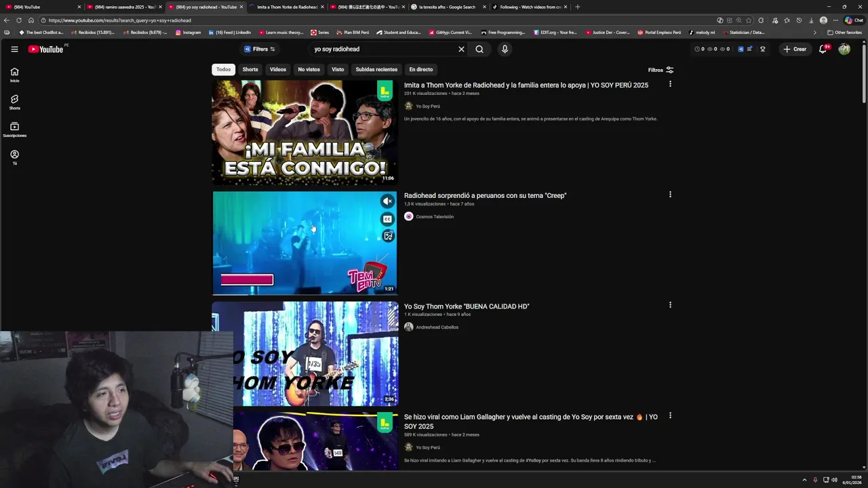Click the extension playlist icon in header
This screenshot has width=868, height=488.
pyautogui.click(x=749, y=49)
